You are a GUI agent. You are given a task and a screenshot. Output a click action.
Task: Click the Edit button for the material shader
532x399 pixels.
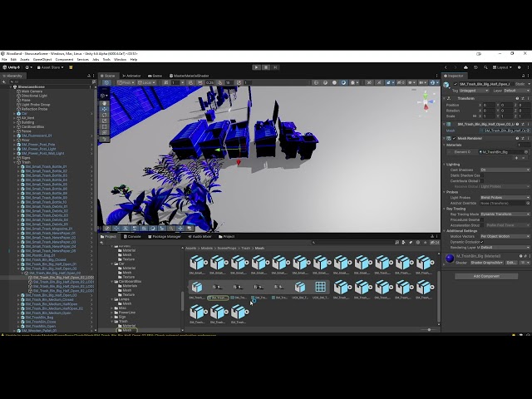[x=510, y=263]
